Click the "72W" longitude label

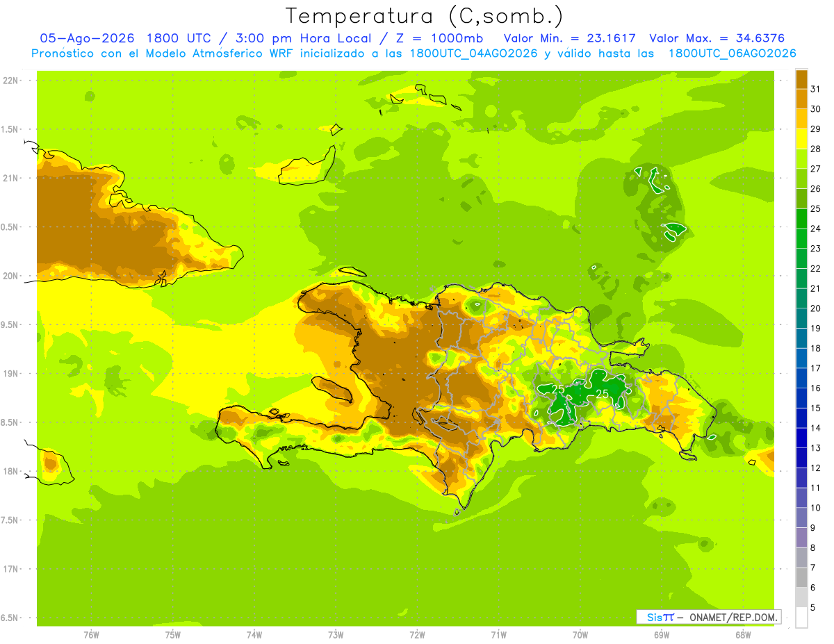click(417, 635)
